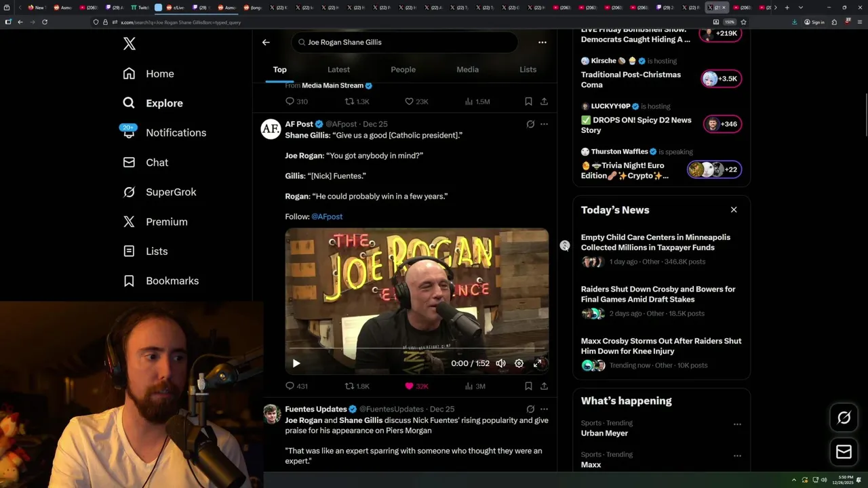Select the Top search tab
Viewport: 868px width, 488px height.
(x=280, y=70)
